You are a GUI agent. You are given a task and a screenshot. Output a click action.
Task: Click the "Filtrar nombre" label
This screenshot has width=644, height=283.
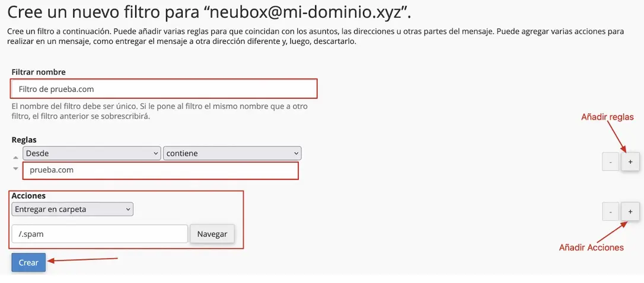coord(39,72)
